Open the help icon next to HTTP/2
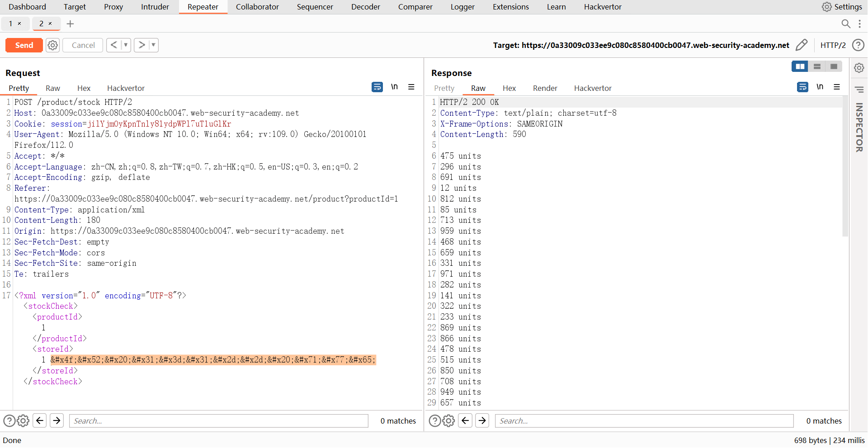Screen dimensions: 868x448 click(x=858, y=45)
